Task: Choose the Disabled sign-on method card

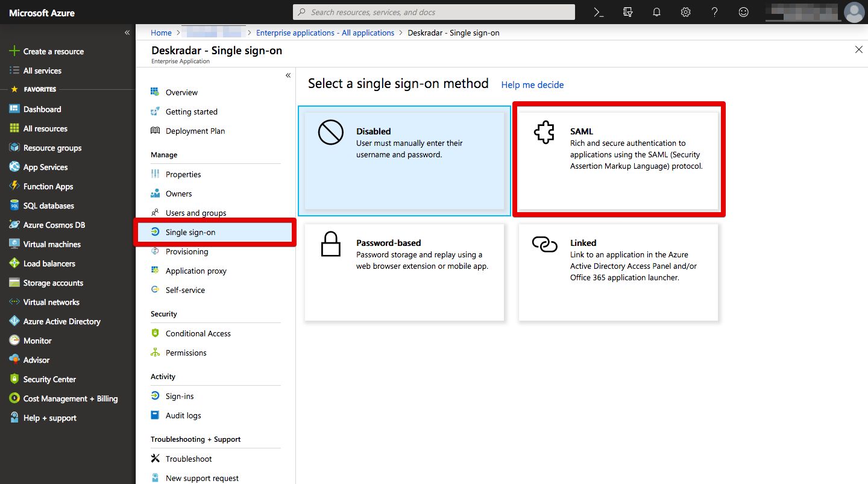Action: tap(404, 161)
